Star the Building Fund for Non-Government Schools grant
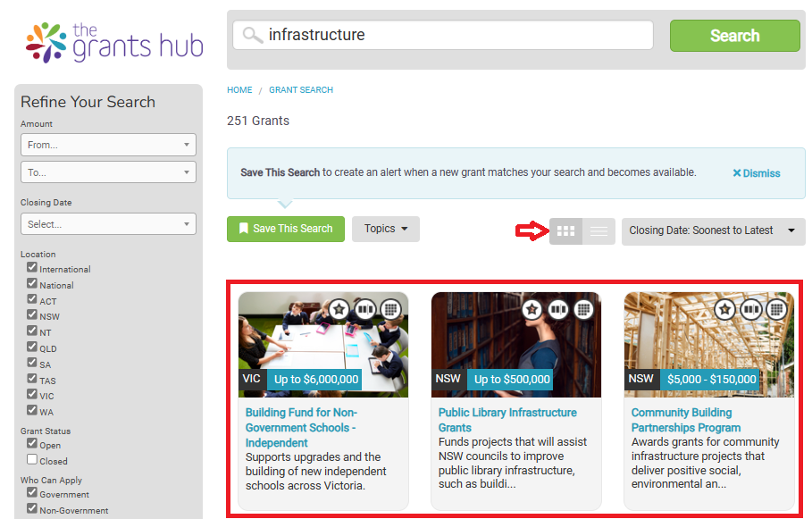Viewport: 812px width, 519px height. (x=338, y=309)
